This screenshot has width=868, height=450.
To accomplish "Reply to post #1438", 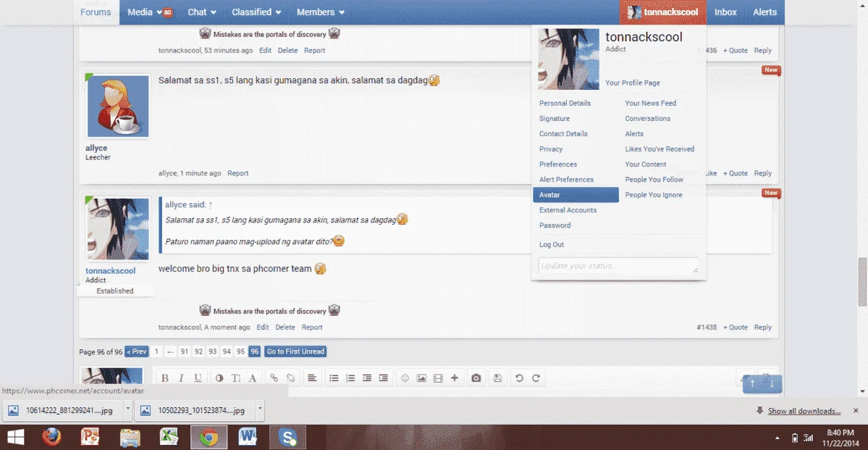I will pos(763,327).
